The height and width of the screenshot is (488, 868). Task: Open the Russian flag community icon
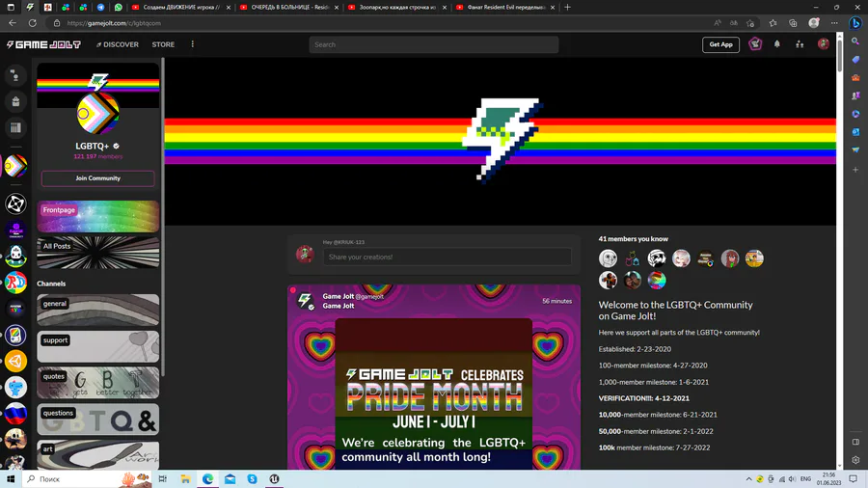point(15,414)
